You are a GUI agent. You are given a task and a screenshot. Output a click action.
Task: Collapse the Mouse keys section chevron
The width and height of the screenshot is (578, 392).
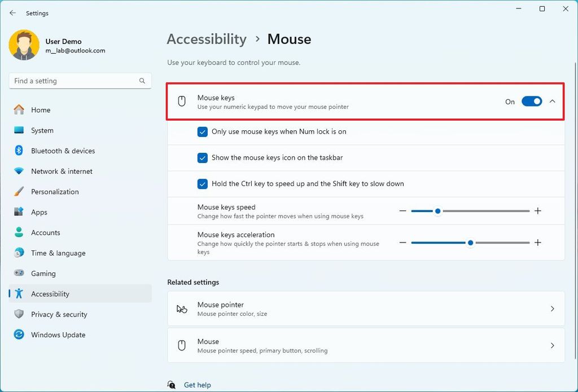pyautogui.click(x=553, y=102)
